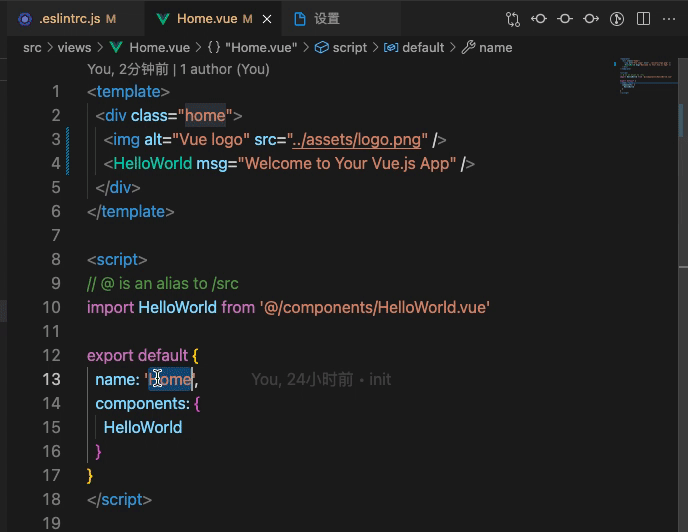
Task: Click the inline blame "You, 24小时前 • init"
Action: [x=321, y=380]
